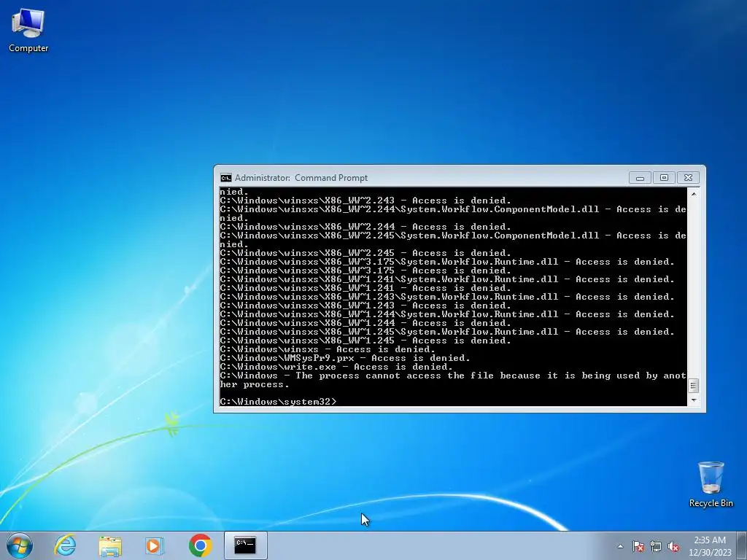This screenshot has height=560, width=747.
Task: Click the 'C:\Windows\winsxs - Access is denied' line
Action: tap(328, 349)
